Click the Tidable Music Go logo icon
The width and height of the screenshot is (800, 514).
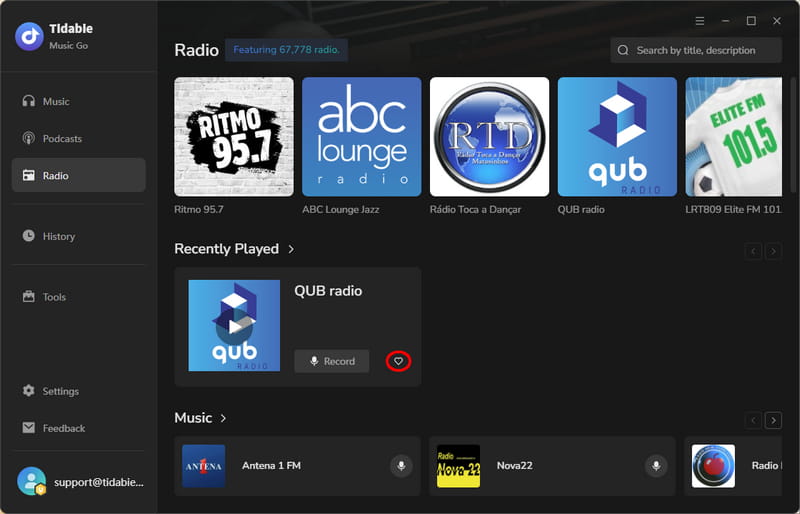[29, 36]
